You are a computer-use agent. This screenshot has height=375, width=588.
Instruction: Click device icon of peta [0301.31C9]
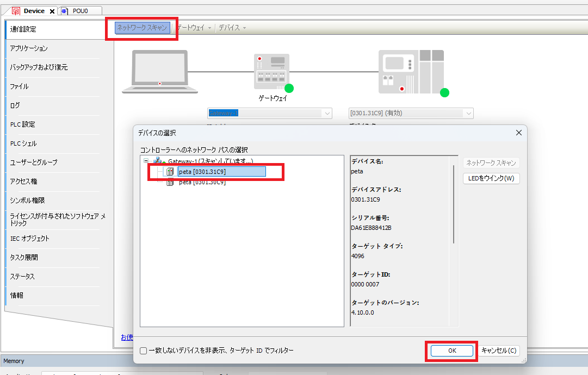170,172
